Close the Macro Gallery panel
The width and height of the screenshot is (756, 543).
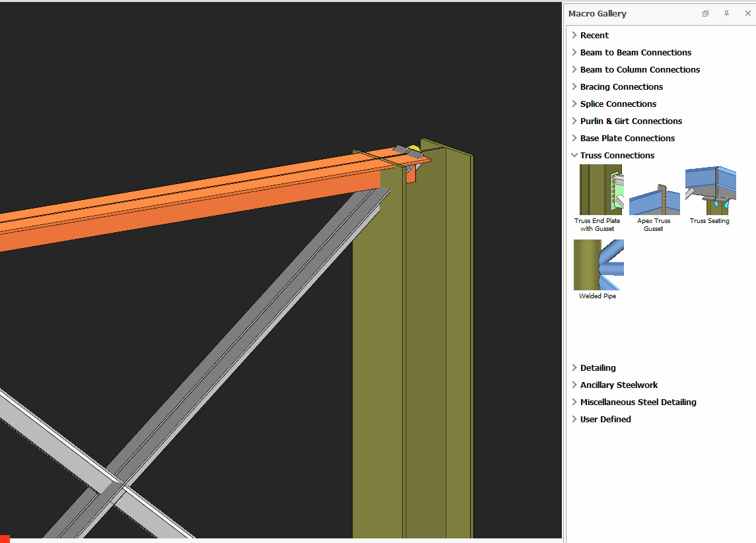(x=746, y=14)
